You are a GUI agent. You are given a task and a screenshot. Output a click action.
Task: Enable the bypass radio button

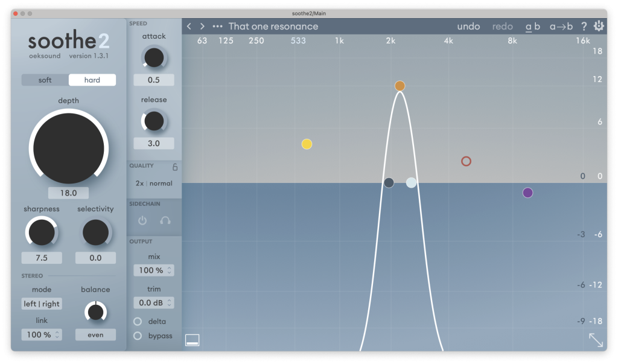pyautogui.click(x=138, y=336)
